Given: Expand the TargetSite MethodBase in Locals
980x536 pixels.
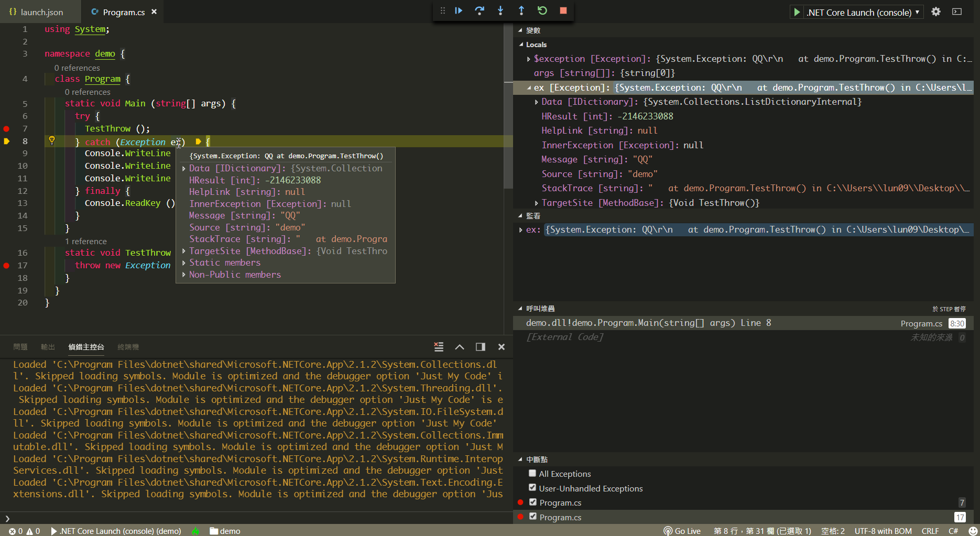Looking at the screenshot, I should 536,203.
